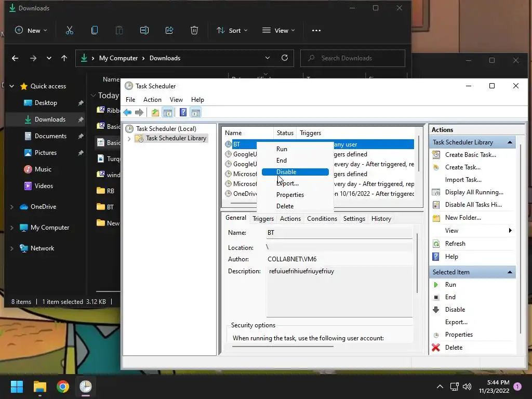Collapse the Task Scheduler Library actions section
The image size is (532, 399).
(x=510, y=142)
